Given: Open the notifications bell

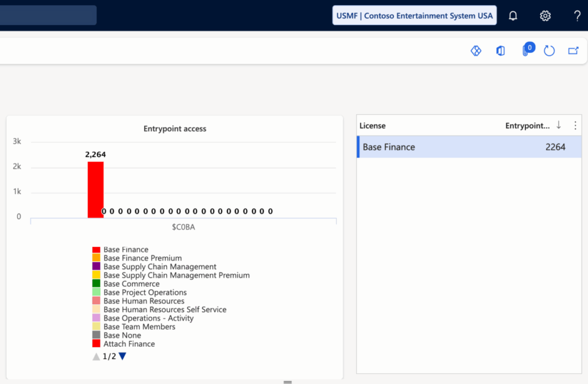Looking at the screenshot, I should click(x=513, y=16).
